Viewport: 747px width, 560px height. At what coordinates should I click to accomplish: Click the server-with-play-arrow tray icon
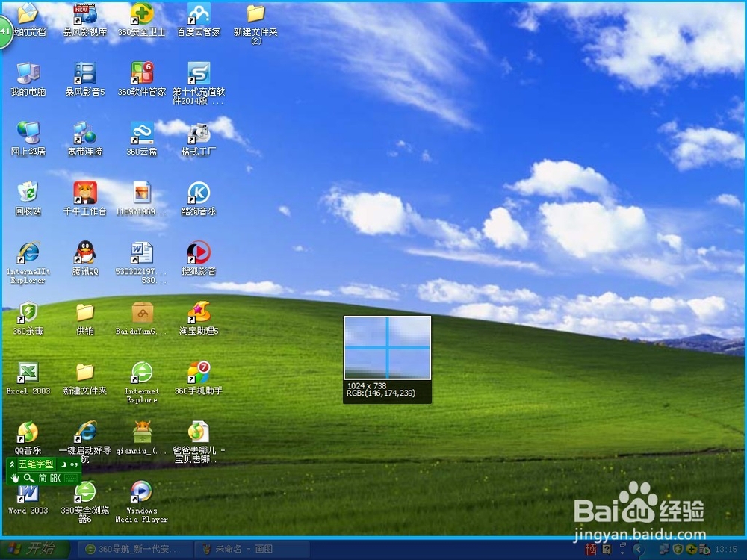click(x=704, y=550)
